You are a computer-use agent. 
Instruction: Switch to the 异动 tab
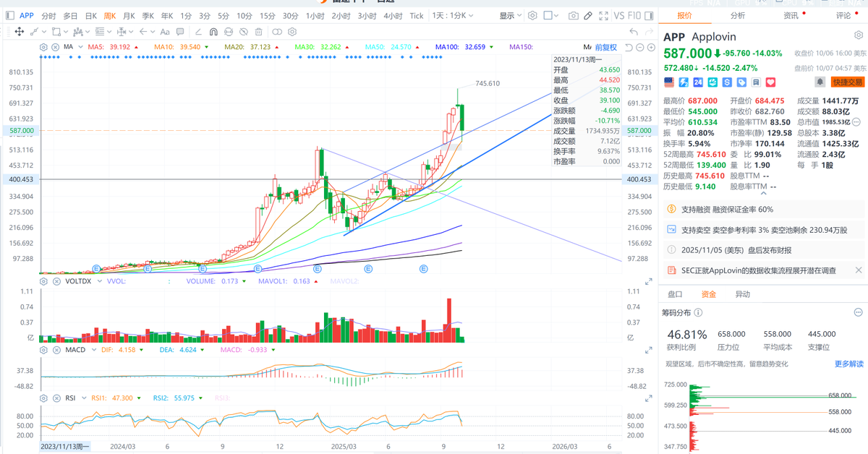(x=743, y=294)
